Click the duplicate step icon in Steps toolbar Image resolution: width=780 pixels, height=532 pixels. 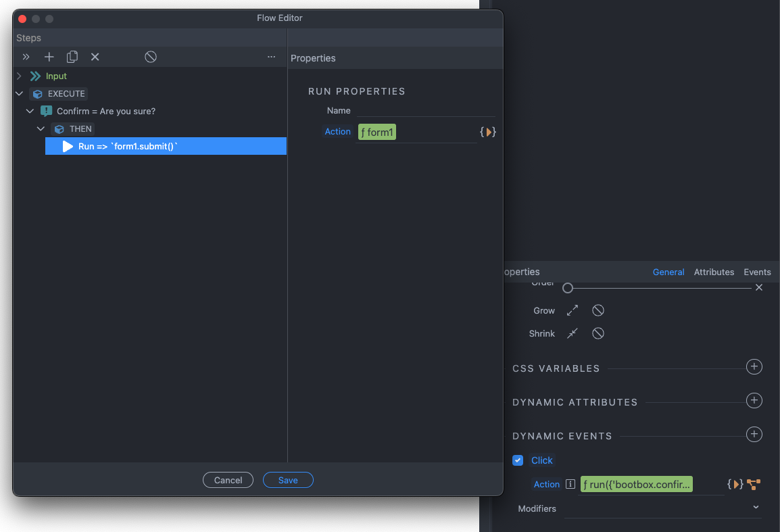tap(72, 57)
